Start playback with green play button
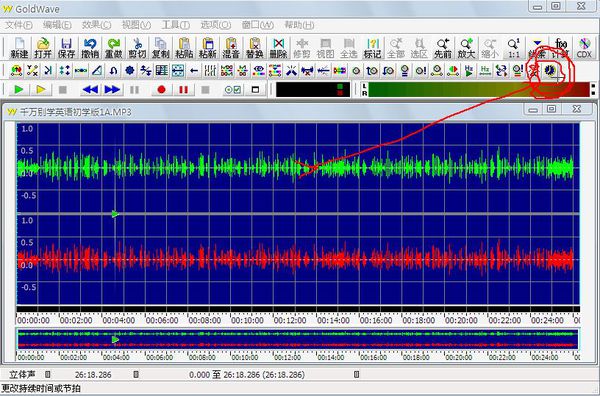This screenshot has width=600, height=396. (x=18, y=90)
